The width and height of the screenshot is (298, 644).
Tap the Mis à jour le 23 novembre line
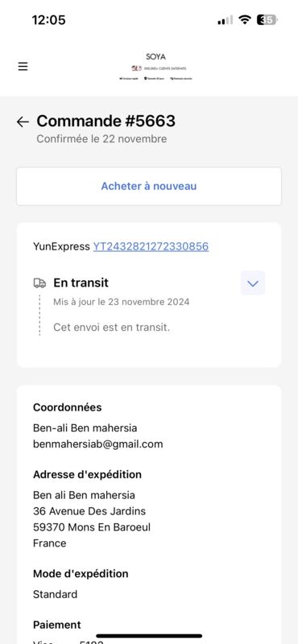click(x=122, y=302)
